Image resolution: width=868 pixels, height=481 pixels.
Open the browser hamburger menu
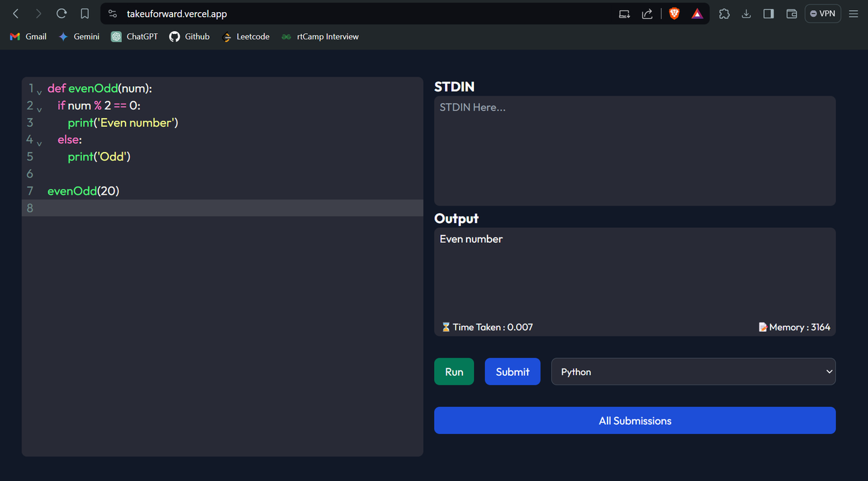854,14
